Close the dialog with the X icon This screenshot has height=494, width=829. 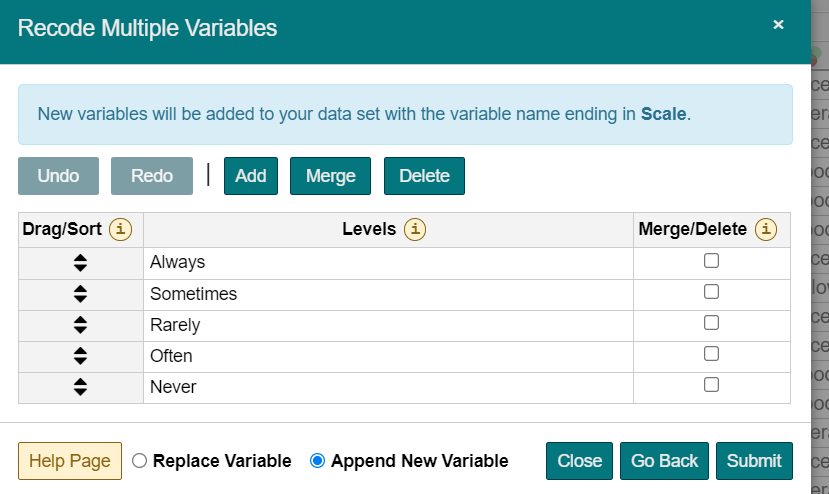pos(778,25)
